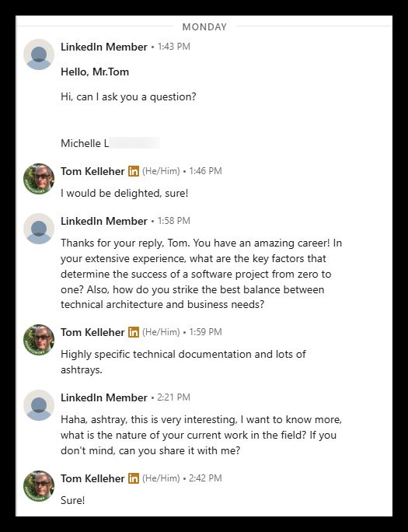Click the LinkedIn badge next to Tom Kelleher at 1:46 PM
Screen dimensions: 408x532
click(134, 171)
